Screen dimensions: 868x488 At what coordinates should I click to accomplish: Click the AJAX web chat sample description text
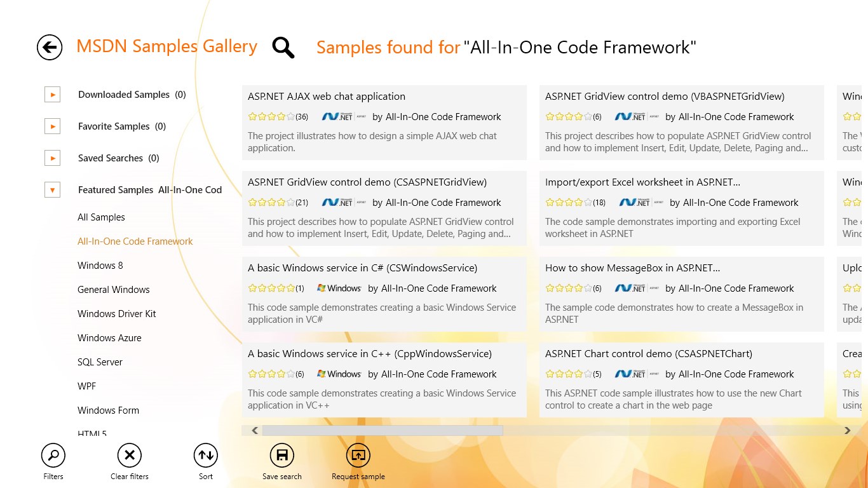tap(372, 142)
